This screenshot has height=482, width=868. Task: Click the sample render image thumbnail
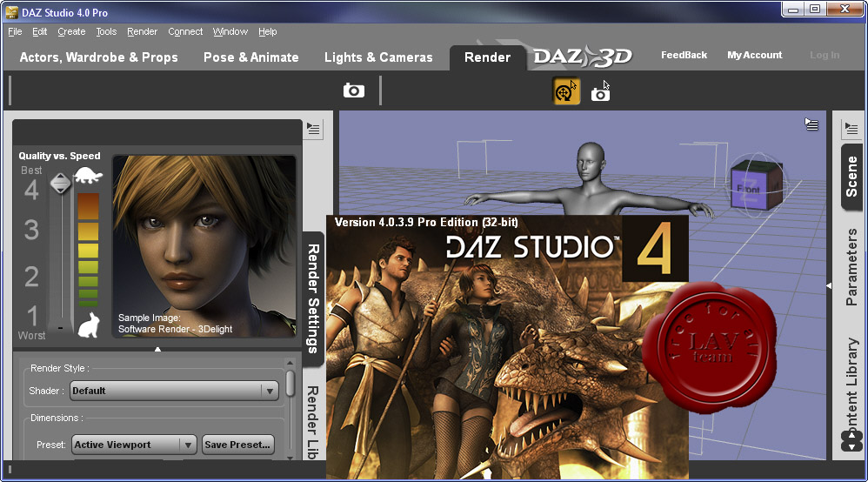click(204, 246)
